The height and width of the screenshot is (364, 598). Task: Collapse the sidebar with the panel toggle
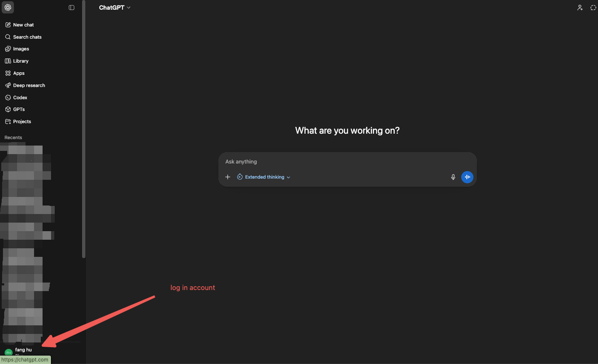(72, 8)
